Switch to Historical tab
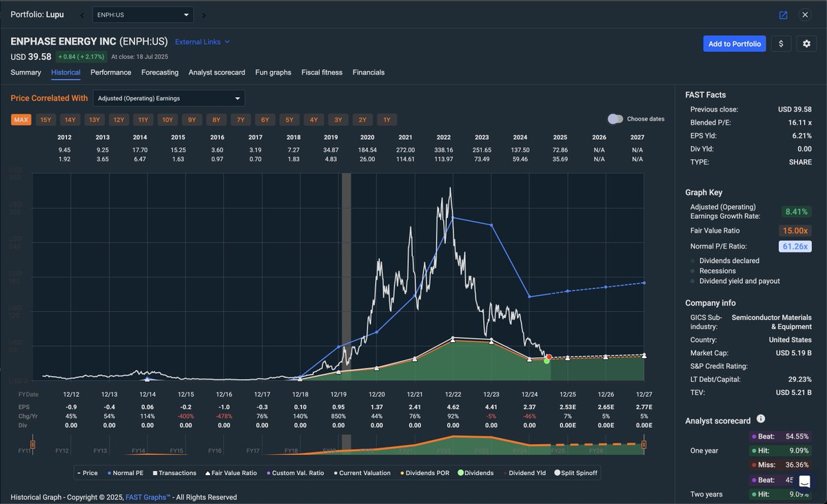 click(x=65, y=72)
